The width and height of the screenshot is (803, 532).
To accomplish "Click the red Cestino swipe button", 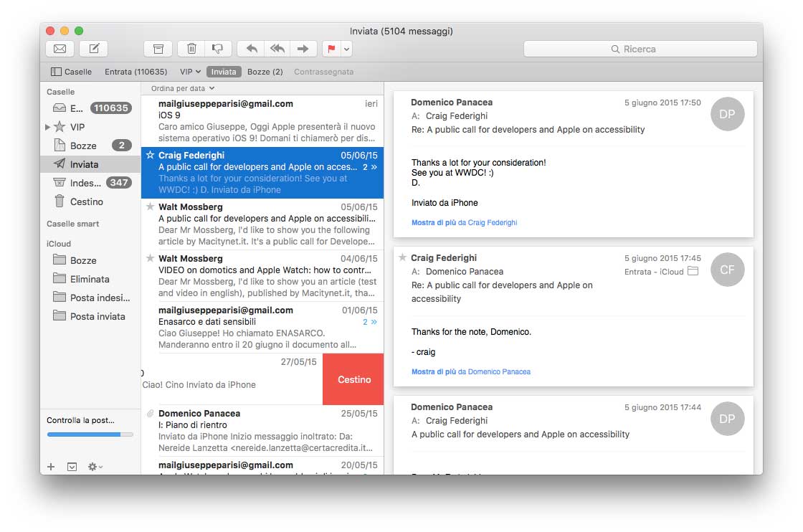I will click(x=353, y=379).
